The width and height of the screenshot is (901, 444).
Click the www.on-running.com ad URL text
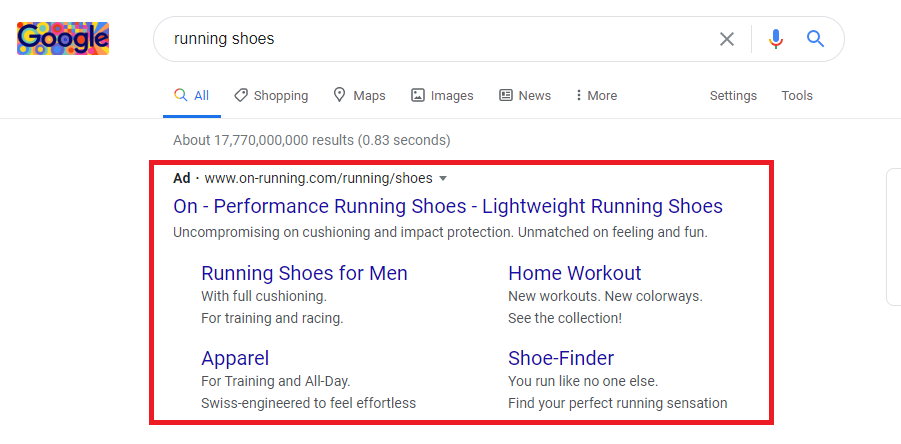tap(318, 179)
